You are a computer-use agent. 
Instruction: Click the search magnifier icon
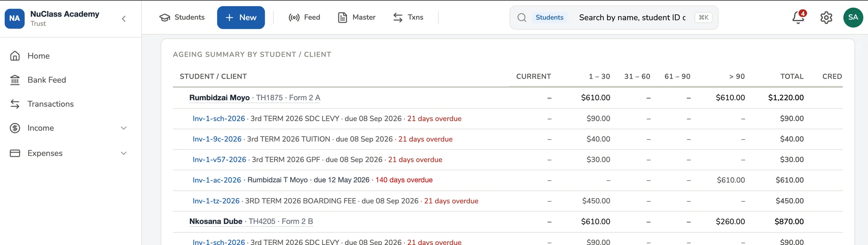pos(522,17)
